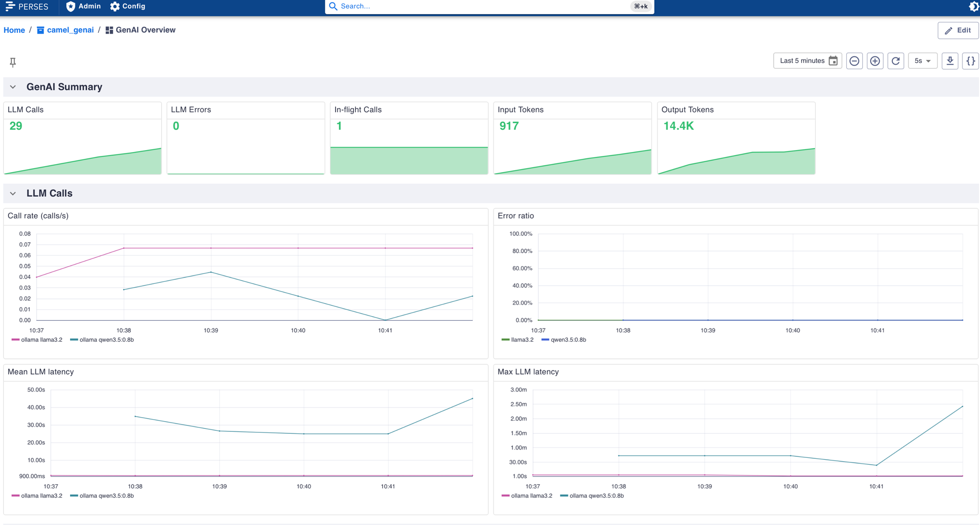
Task: Zoom out the time range
Action: click(x=854, y=61)
